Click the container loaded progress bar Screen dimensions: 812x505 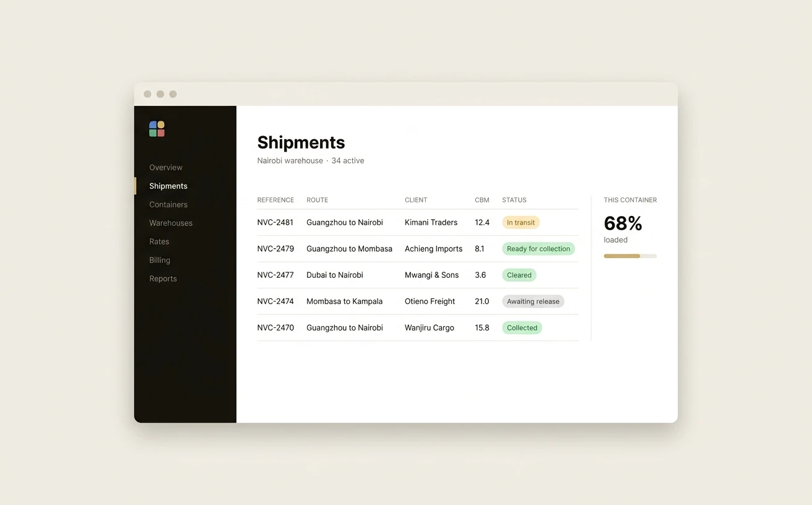tap(630, 256)
